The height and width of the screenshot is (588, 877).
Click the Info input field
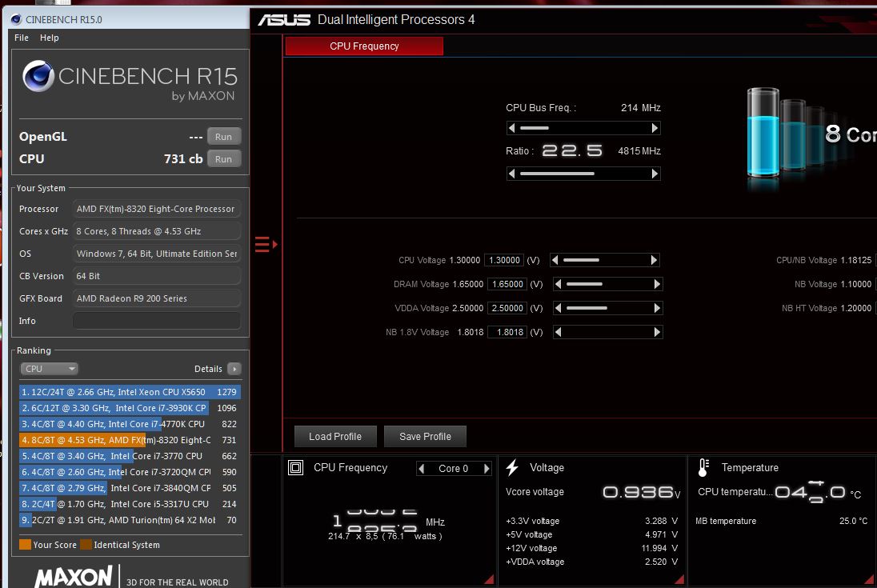[157, 321]
